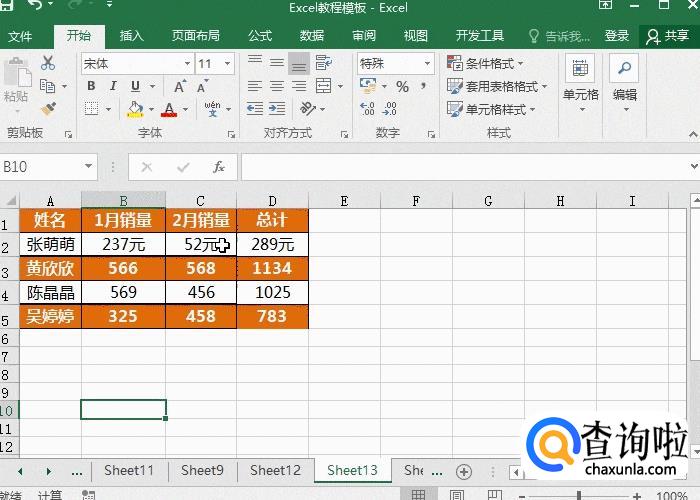The image size is (700, 500).
Task: Toggle Italic formatting
Action: [111, 87]
